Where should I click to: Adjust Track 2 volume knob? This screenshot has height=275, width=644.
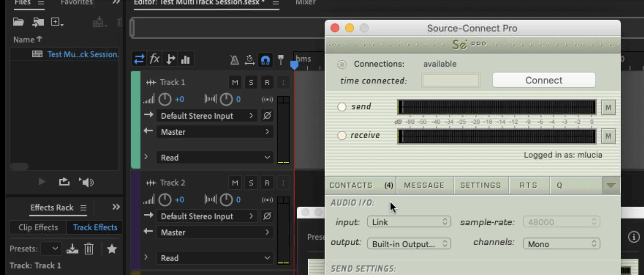click(165, 200)
